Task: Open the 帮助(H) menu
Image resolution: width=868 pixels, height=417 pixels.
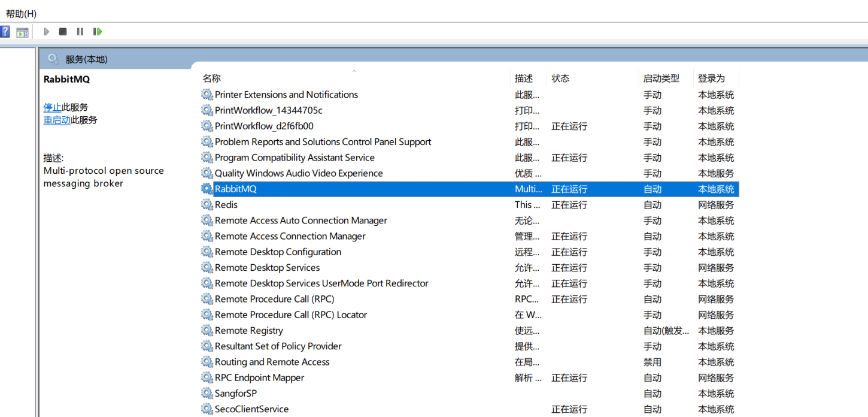Action: [x=21, y=14]
